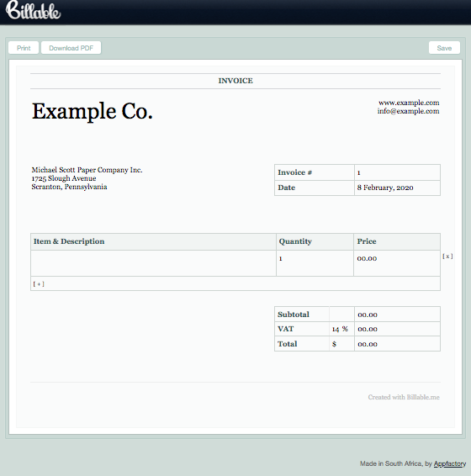Click the item description cell

tap(153, 263)
